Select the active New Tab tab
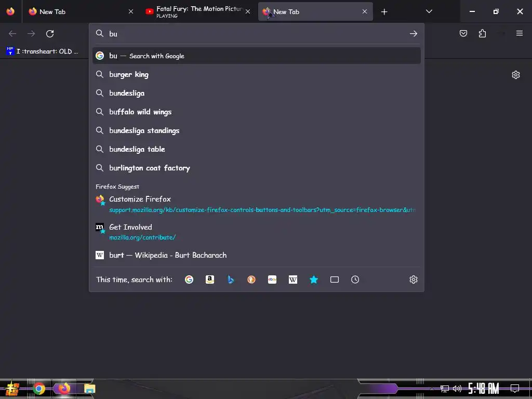The height and width of the screenshot is (399, 532). [x=315, y=11]
